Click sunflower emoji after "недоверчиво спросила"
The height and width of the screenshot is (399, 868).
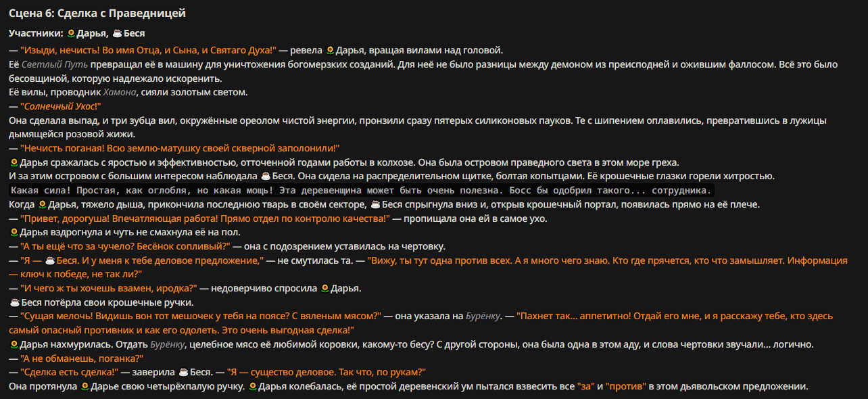tap(324, 289)
